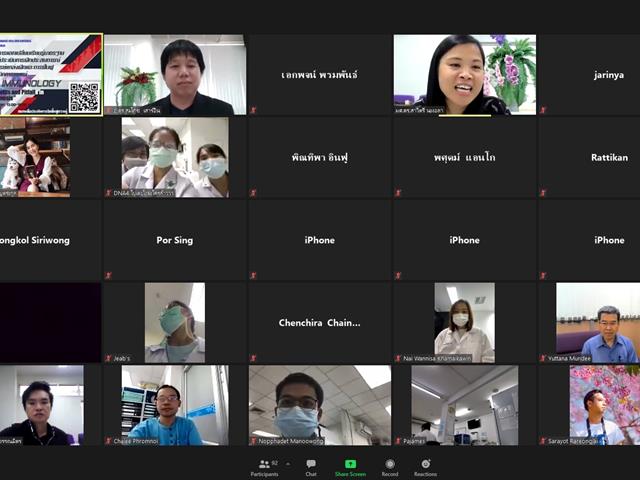Click the name 'Por Sing'
Screen dimensions: 640x480
[x=175, y=240]
